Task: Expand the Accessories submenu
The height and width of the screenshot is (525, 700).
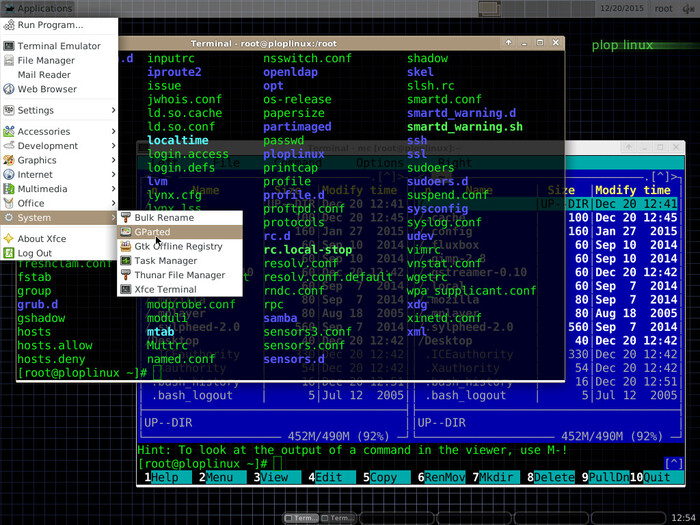Action: pos(44,131)
